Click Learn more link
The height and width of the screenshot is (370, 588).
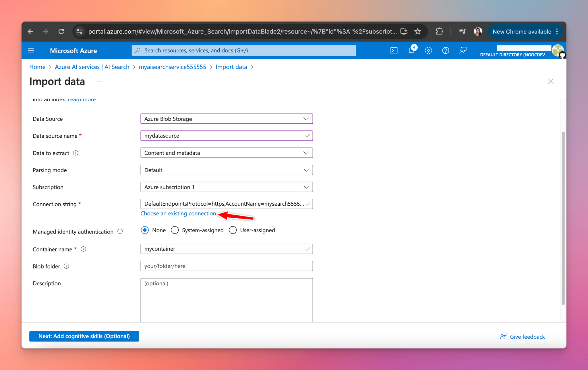click(x=82, y=100)
